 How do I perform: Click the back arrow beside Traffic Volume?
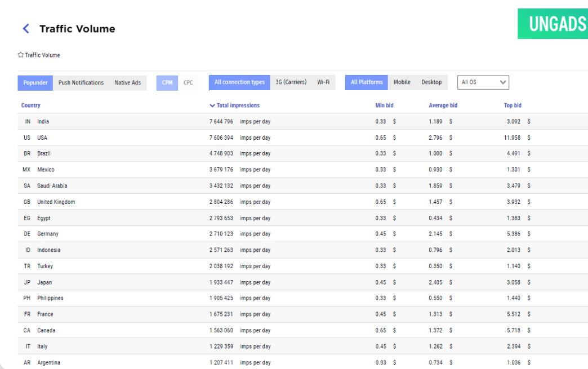pyautogui.click(x=25, y=29)
